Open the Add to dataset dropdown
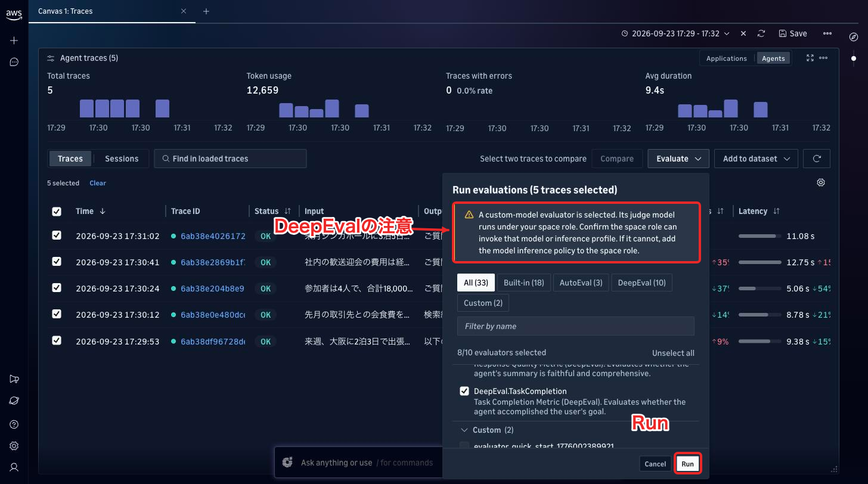The height and width of the screenshot is (484, 868). [x=756, y=159]
